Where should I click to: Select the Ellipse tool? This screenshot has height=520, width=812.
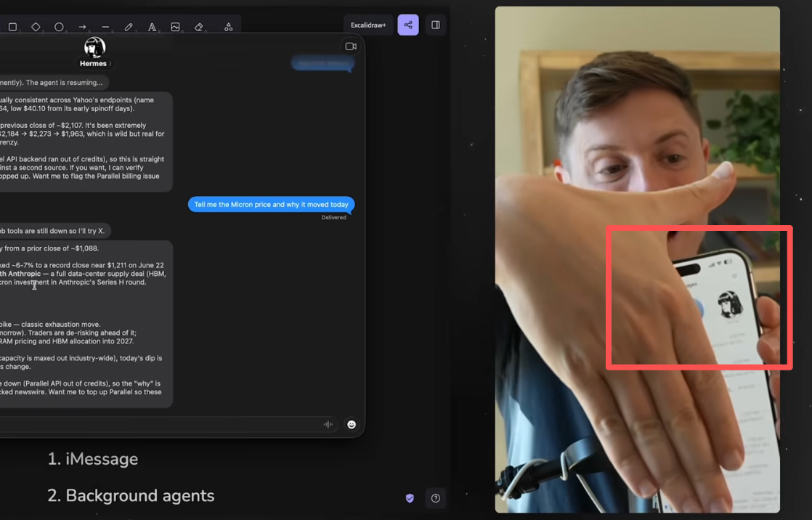click(x=59, y=26)
